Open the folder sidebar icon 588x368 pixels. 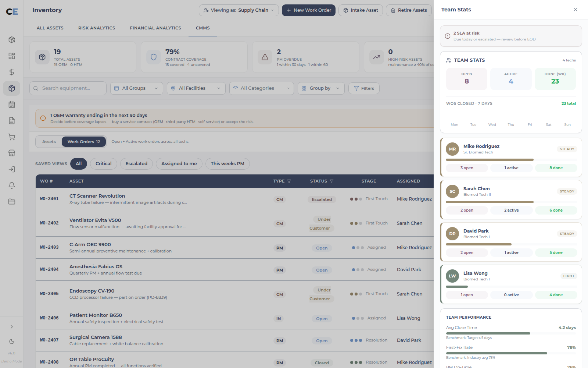(x=12, y=202)
